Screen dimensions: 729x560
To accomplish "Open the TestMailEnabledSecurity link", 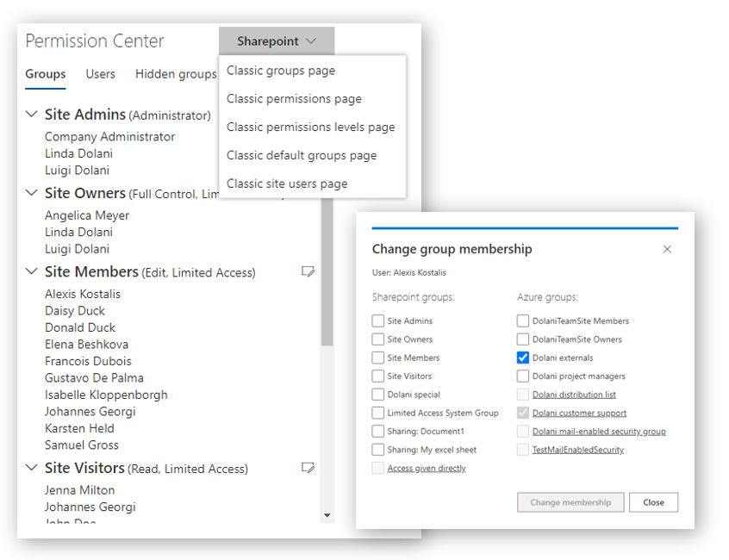I will click(x=578, y=450).
